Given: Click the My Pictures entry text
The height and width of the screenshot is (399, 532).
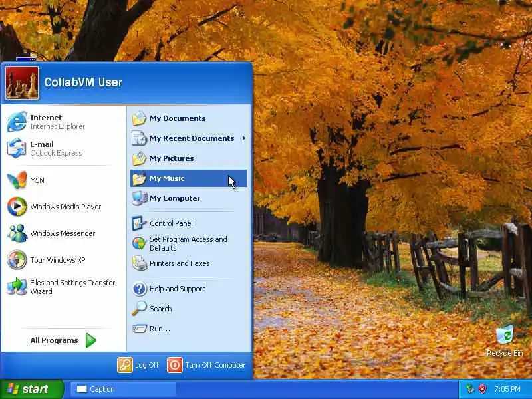Looking at the screenshot, I should pos(172,158).
